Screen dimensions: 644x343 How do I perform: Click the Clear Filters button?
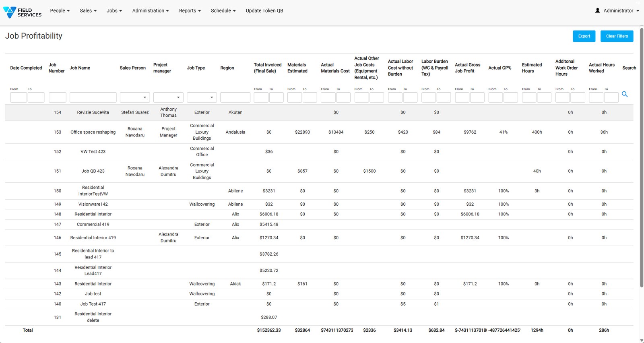[617, 36]
